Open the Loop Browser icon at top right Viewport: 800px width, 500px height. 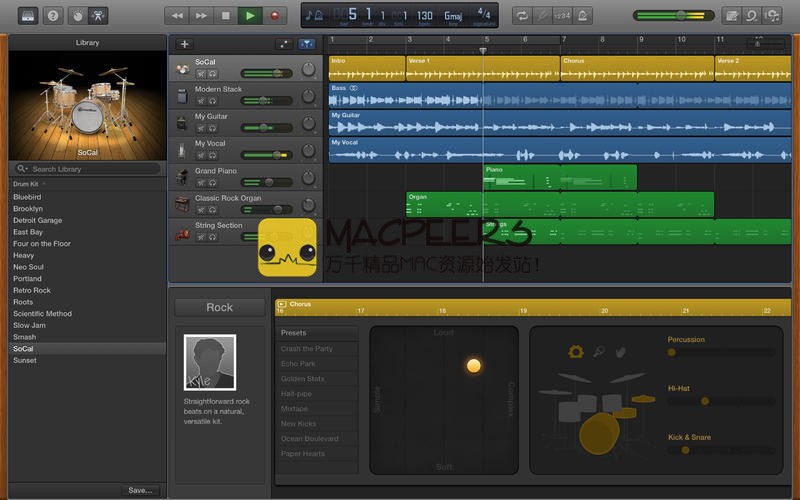[x=755, y=15]
